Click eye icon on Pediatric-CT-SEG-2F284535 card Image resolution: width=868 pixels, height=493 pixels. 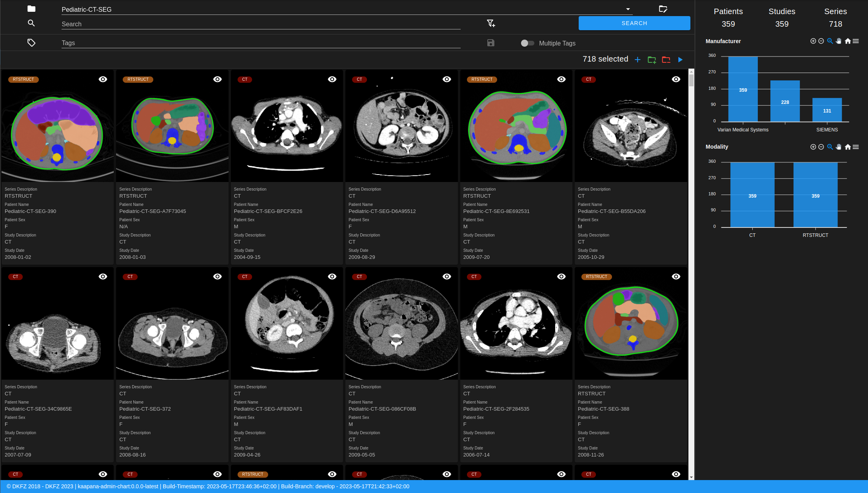pyautogui.click(x=561, y=277)
